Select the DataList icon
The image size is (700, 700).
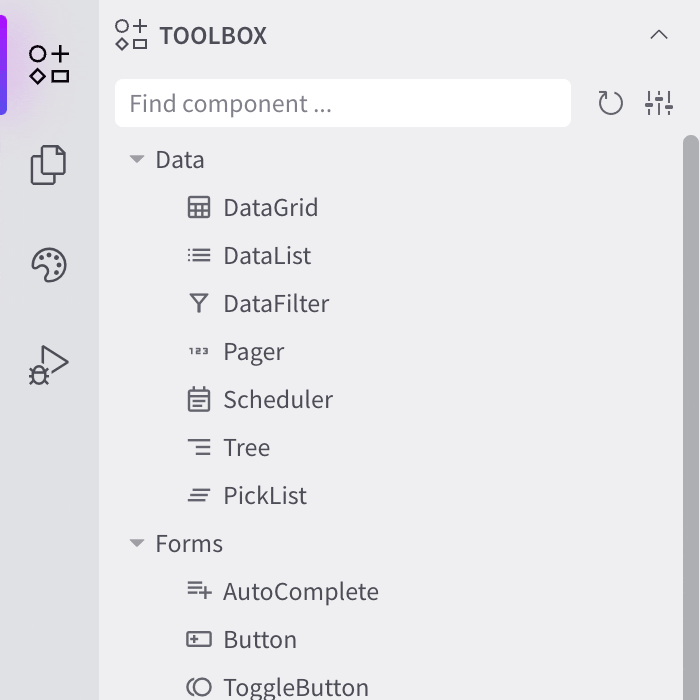click(x=199, y=255)
